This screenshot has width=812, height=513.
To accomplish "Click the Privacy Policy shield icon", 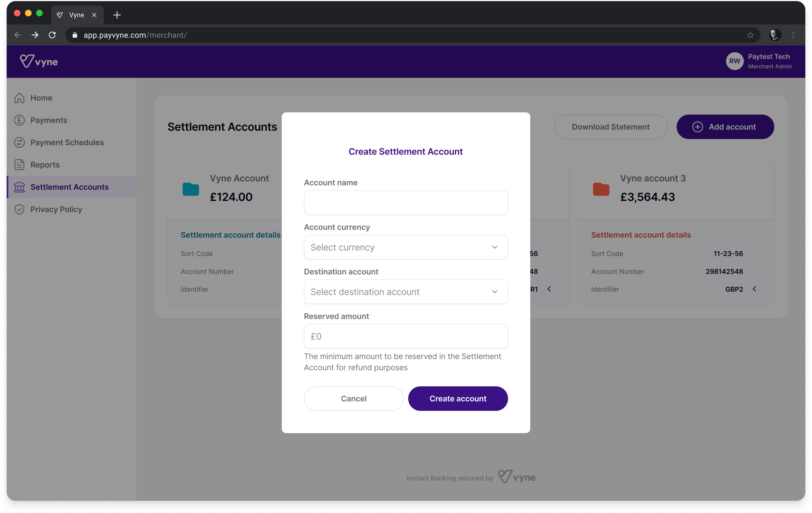I will (19, 209).
